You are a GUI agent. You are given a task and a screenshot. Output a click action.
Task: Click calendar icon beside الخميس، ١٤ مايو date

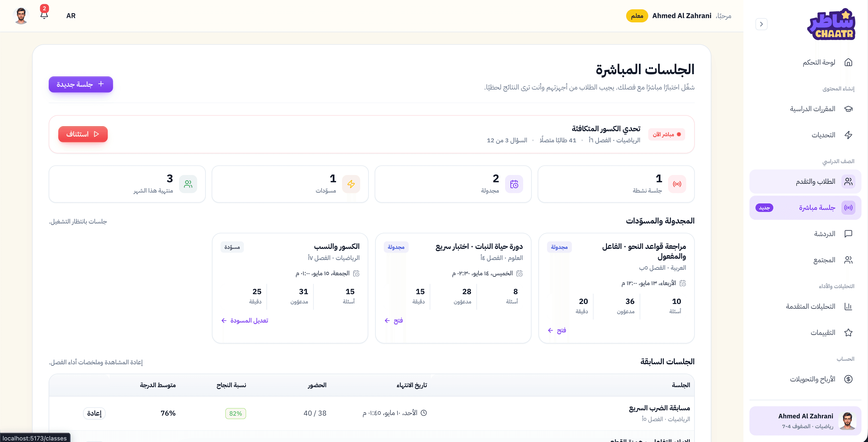(x=520, y=273)
